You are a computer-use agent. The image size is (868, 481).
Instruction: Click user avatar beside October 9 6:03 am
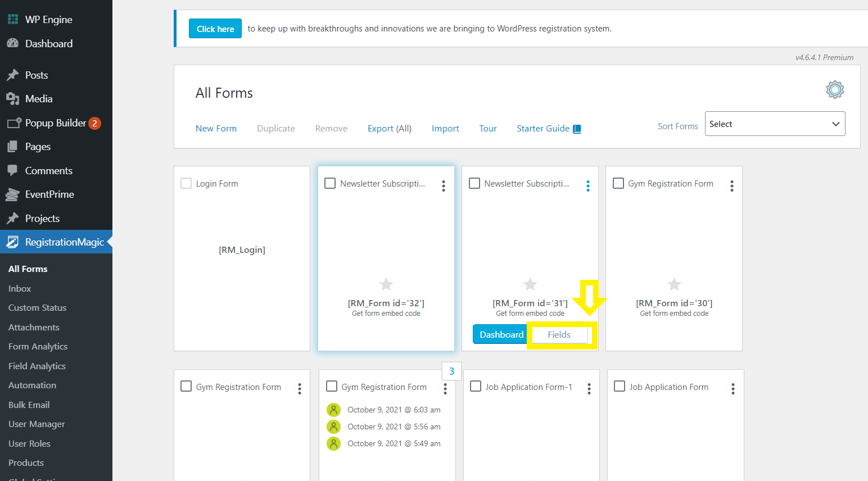[x=334, y=410]
